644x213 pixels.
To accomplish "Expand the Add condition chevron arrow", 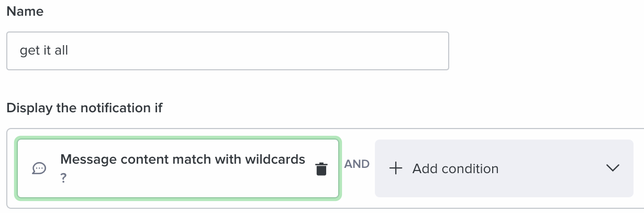I will tap(612, 168).
